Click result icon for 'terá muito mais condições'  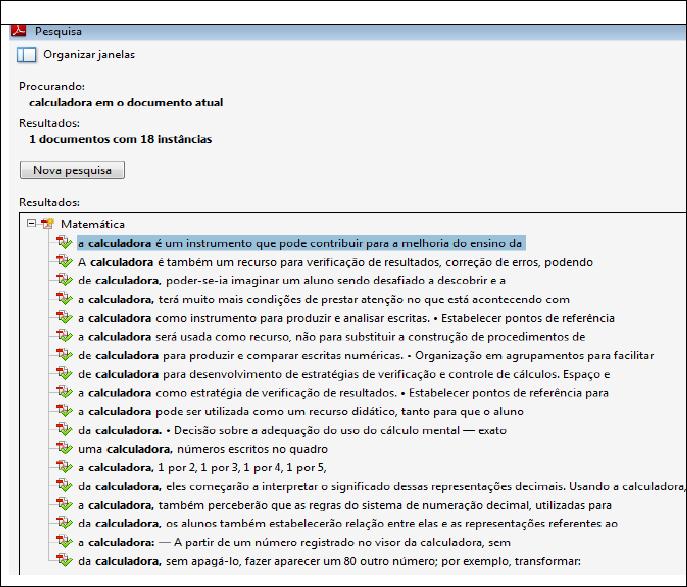pos(64,298)
